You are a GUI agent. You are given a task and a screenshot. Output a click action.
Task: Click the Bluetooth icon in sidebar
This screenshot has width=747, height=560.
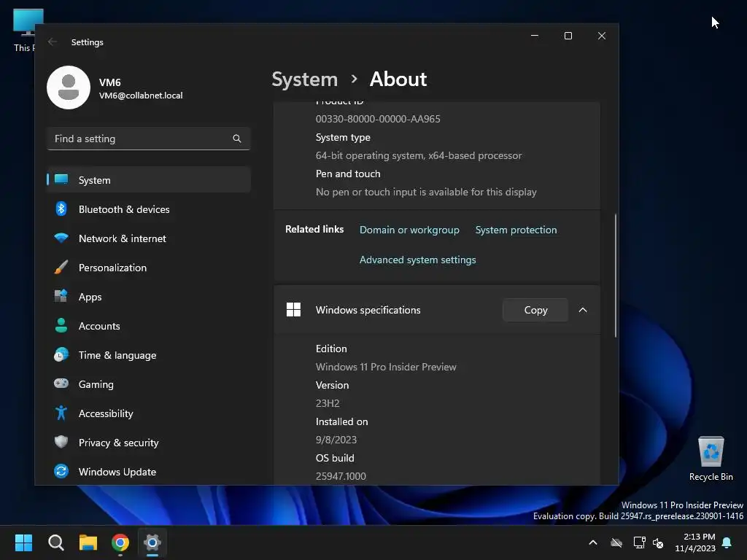(61, 209)
